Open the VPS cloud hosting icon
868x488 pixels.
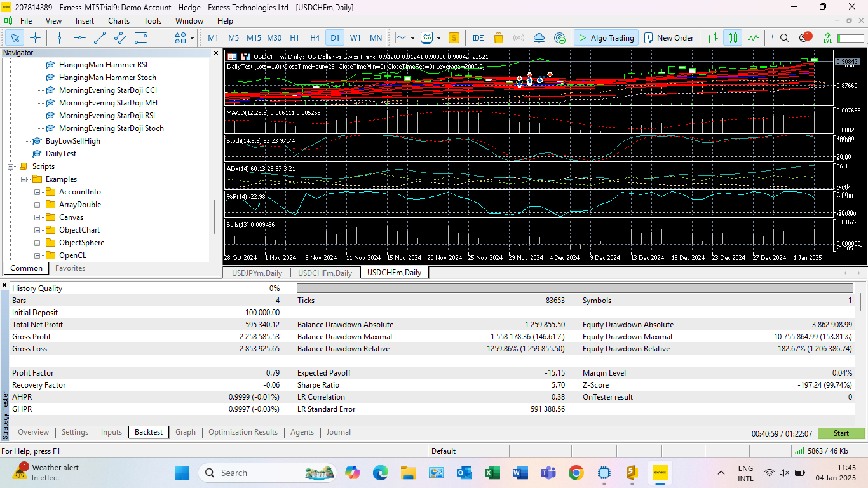point(539,38)
